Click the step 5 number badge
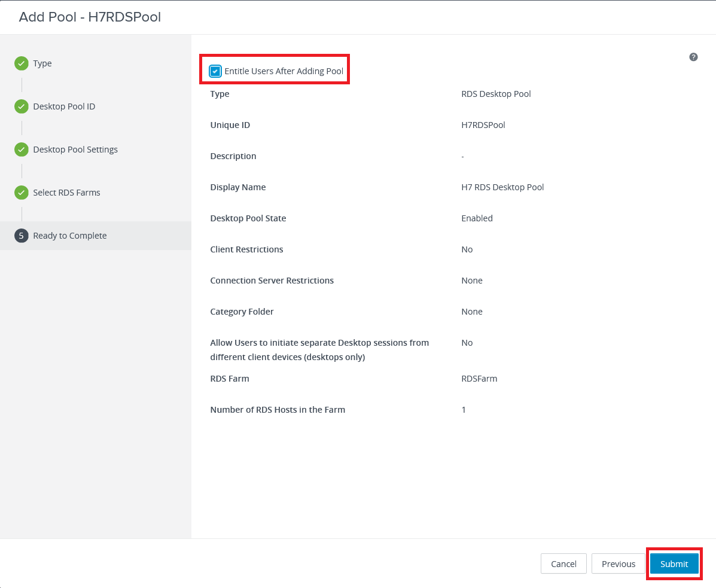 22,236
